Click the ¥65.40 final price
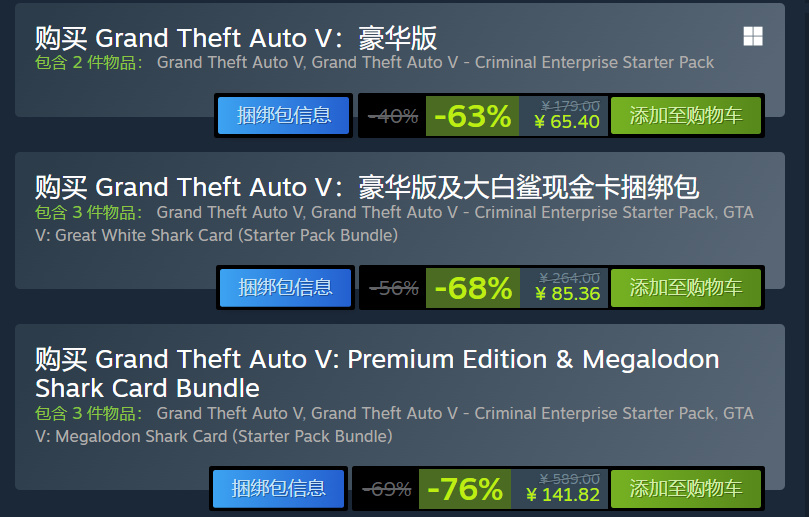The width and height of the screenshot is (809, 517). coord(567,123)
